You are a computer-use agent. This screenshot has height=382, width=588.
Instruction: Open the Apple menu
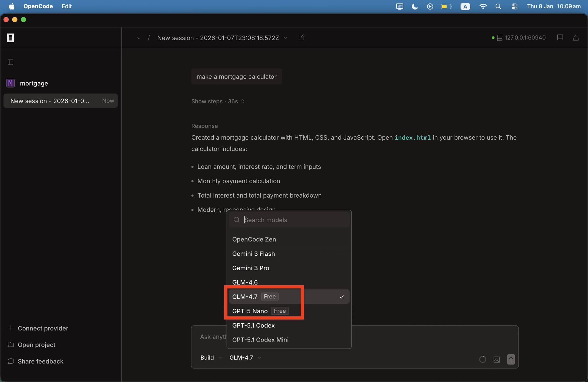click(11, 6)
